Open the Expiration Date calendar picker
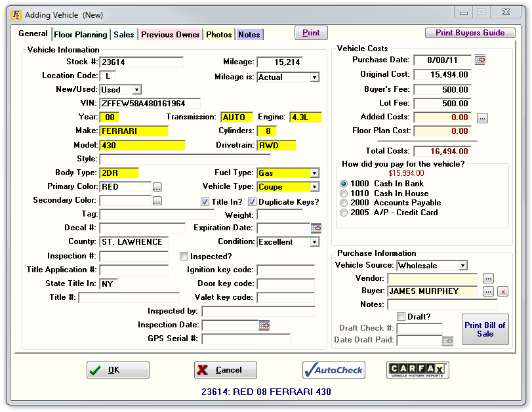The image size is (532, 412). [316, 228]
